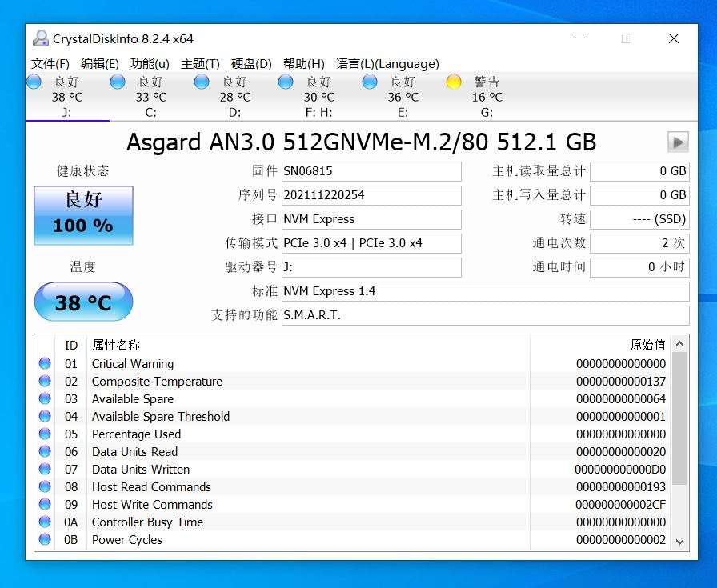The width and height of the screenshot is (717, 588).
Task: Click the interface field NVM Express
Action: tap(371, 219)
